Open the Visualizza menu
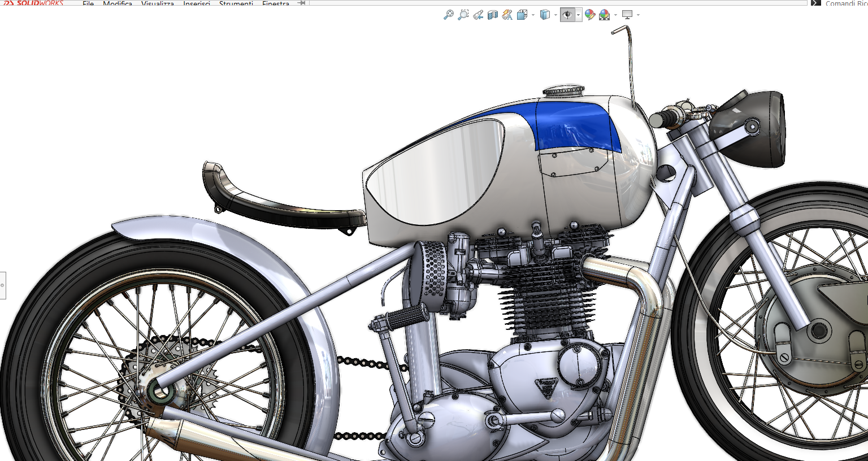Image resolution: width=868 pixels, height=461 pixels. (x=158, y=3)
